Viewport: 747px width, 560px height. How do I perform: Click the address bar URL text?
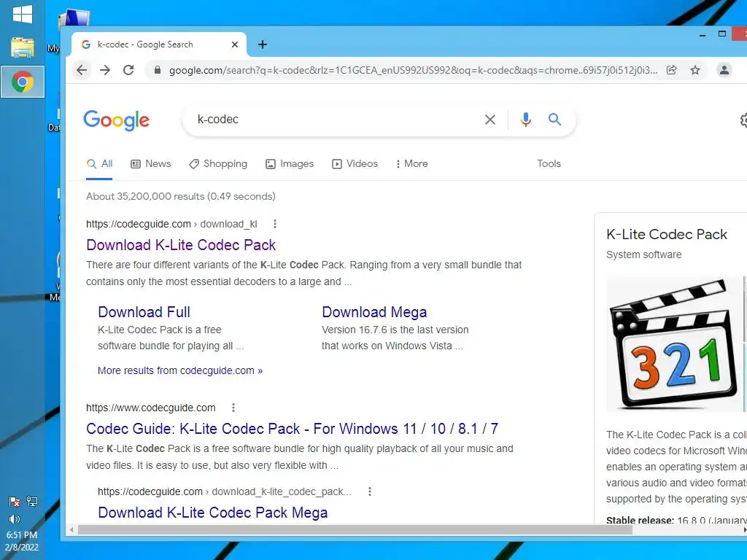(x=413, y=71)
